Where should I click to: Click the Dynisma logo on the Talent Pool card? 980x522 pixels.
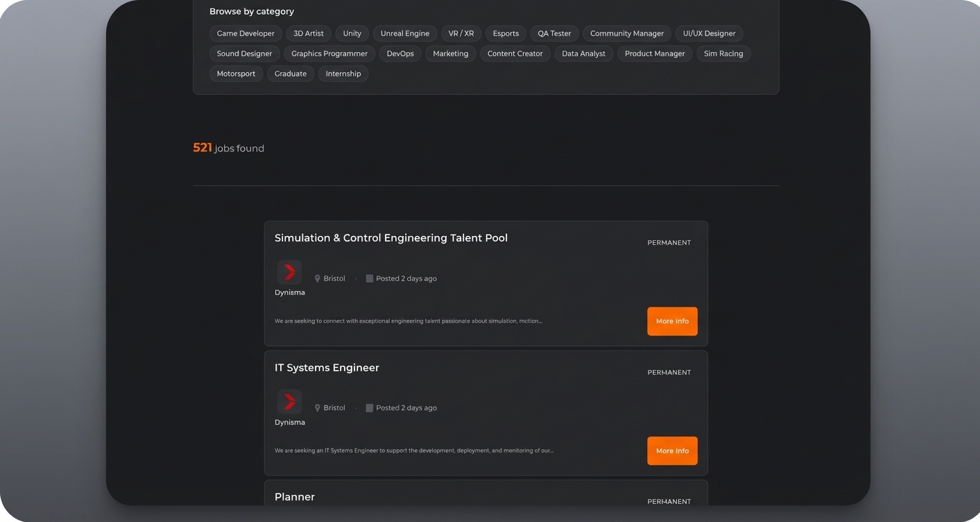(x=289, y=272)
